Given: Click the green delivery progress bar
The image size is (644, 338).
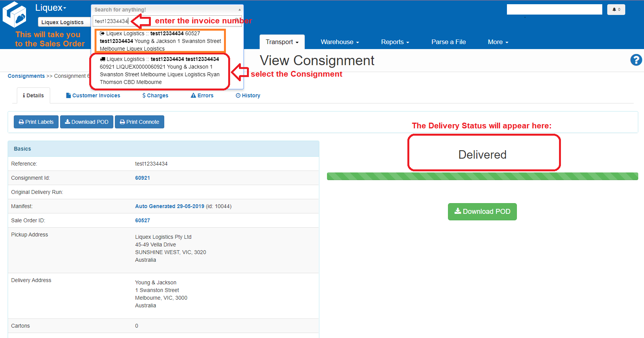Looking at the screenshot, I should pos(482,176).
